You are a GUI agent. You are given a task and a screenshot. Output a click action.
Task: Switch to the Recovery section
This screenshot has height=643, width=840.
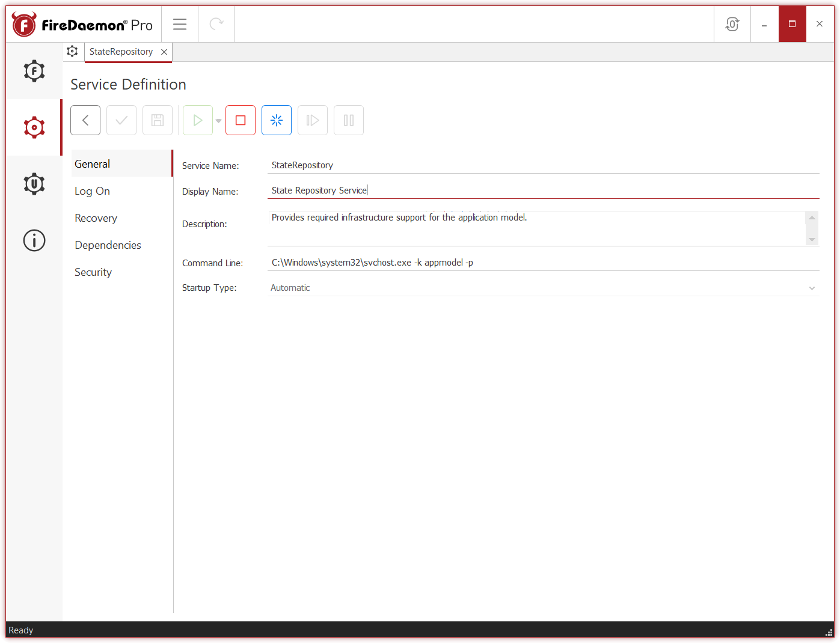click(x=95, y=218)
